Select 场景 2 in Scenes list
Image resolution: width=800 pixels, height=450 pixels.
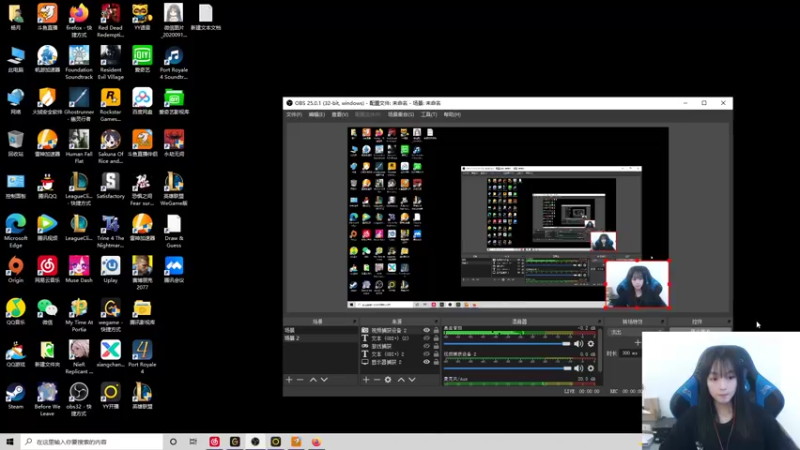[x=321, y=338]
